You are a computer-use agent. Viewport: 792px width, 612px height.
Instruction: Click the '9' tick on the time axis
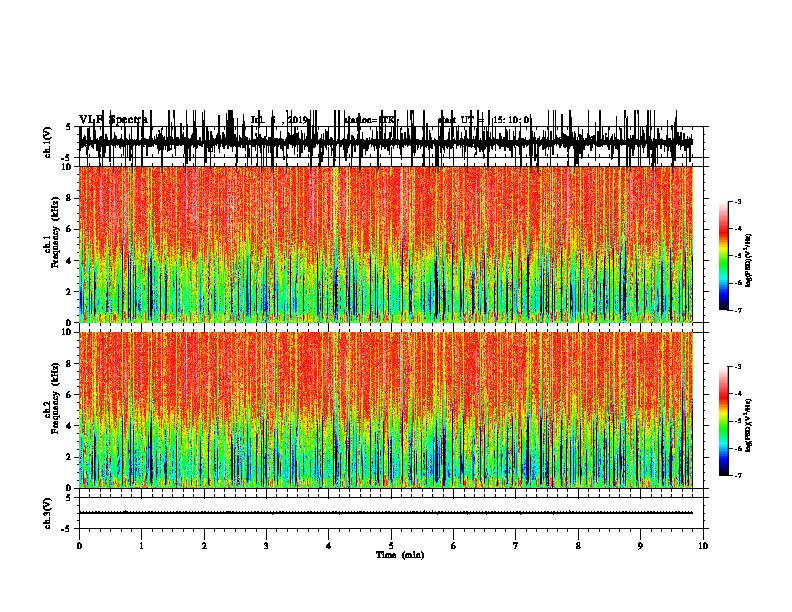click(x=640, y=546)
